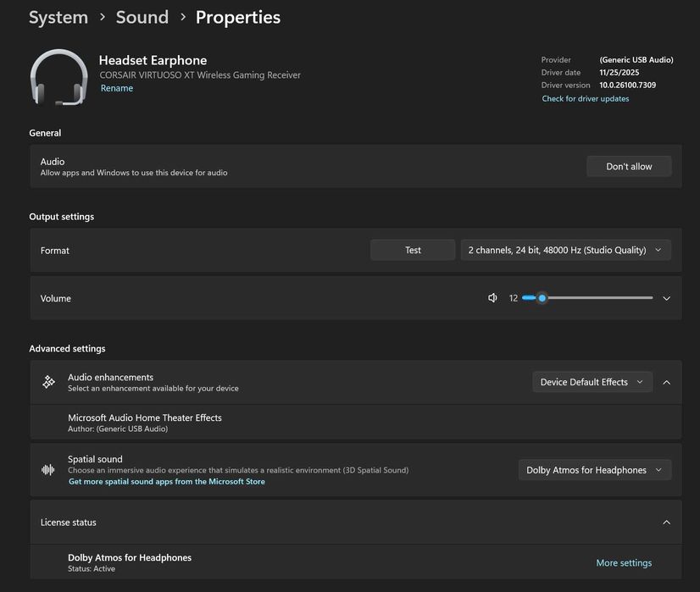
Task: Collapse the Audio enhancements section
Action: coord(666,382)
